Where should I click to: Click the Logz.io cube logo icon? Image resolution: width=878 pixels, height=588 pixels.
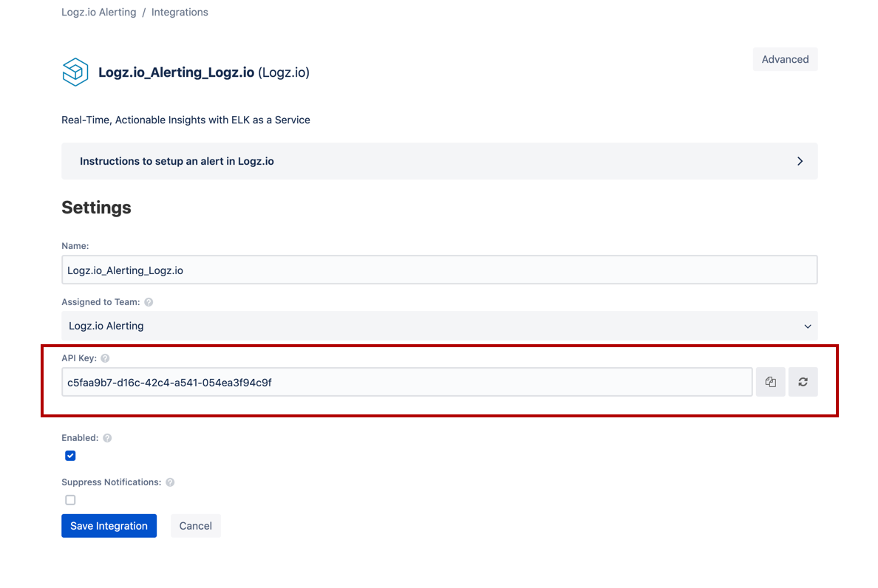75,72
